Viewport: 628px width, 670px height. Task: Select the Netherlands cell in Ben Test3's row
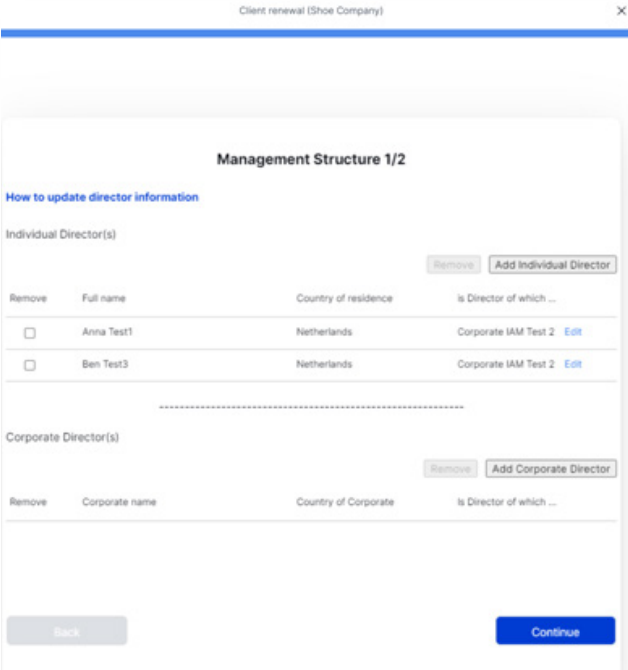coord(324,365)
